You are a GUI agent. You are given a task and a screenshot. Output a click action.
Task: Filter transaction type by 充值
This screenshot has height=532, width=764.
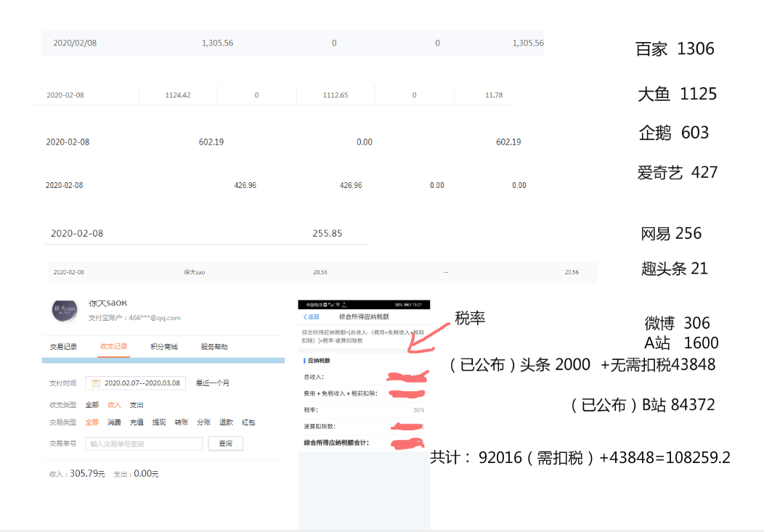(x=137, y=422)
